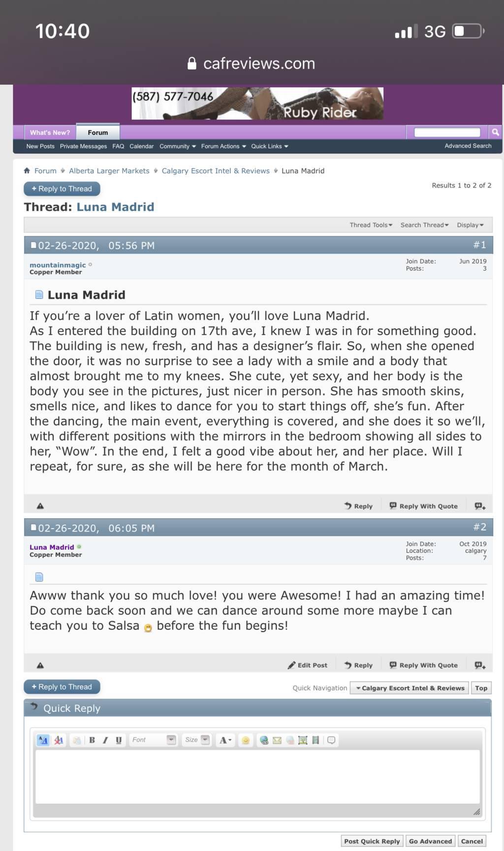The height and width of the screenshot is (851, 504).
Task: Click the search magnifier icon
Action: point(495,132)
